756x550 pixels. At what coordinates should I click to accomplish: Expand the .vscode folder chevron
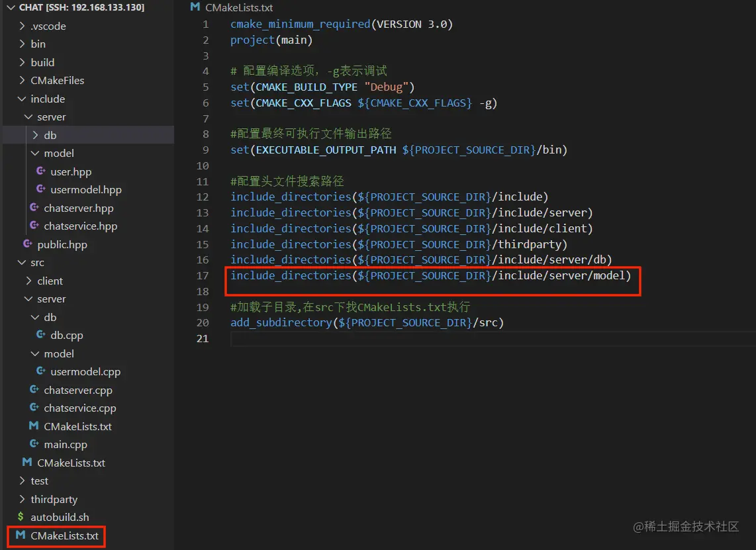(x=22, y=26)
